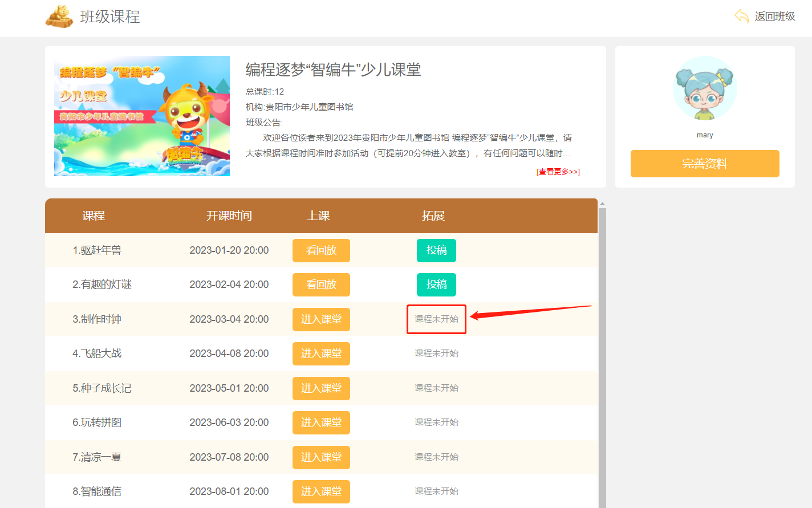Click the class course logo icon
Viewport: 812px width, 508px height.
tap(59, 17)
